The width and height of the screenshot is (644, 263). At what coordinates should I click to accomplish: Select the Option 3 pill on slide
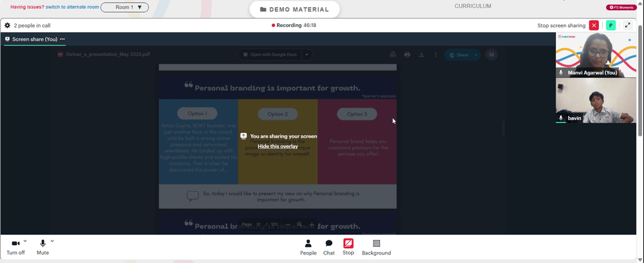(x=357, y=114)
